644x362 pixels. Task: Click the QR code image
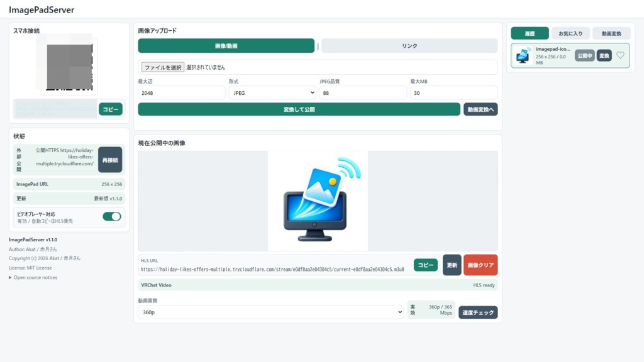coord(70,67)
